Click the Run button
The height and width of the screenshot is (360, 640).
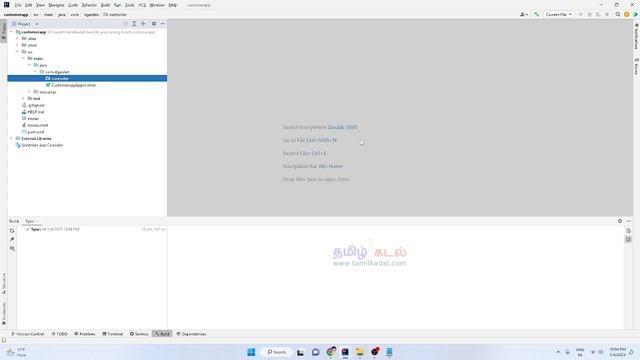[x=580, y=14]
